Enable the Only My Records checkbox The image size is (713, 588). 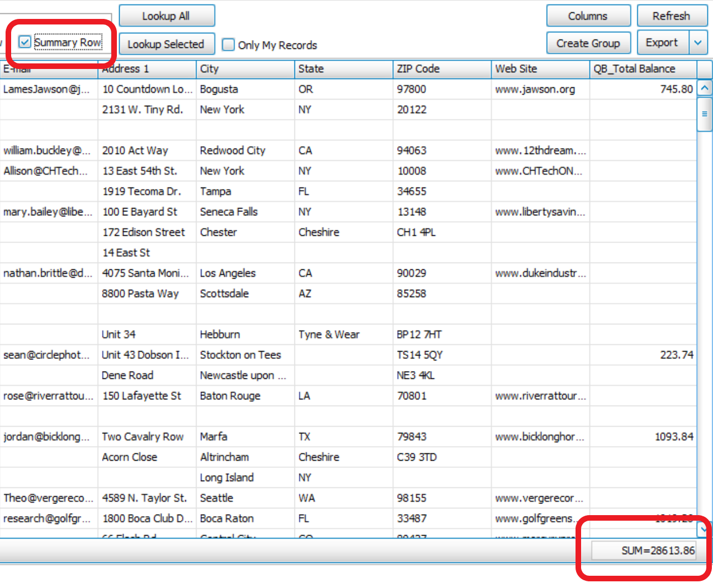tap(228, 45)
